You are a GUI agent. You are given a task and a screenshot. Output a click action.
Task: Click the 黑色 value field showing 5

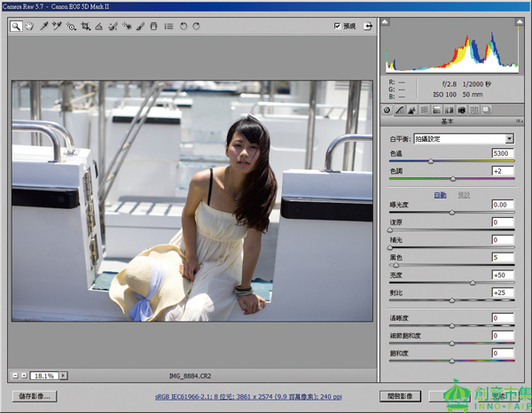coord(503,257)
